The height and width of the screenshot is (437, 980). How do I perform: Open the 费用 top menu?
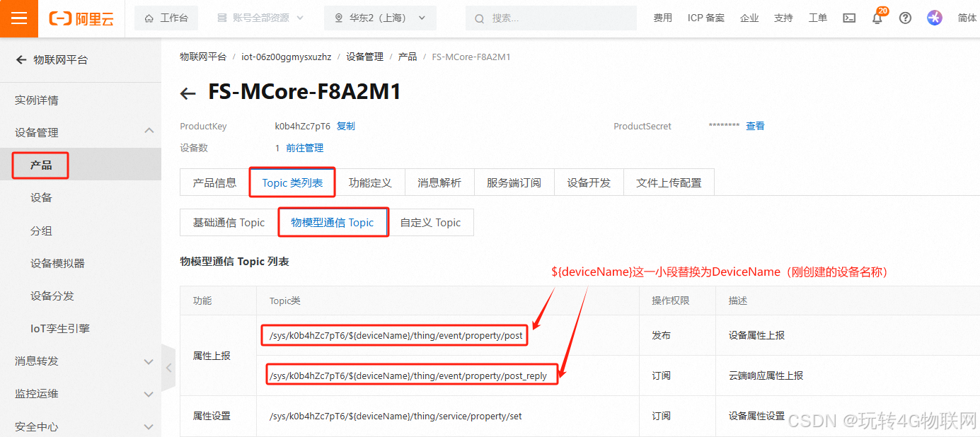pos(663,18)
